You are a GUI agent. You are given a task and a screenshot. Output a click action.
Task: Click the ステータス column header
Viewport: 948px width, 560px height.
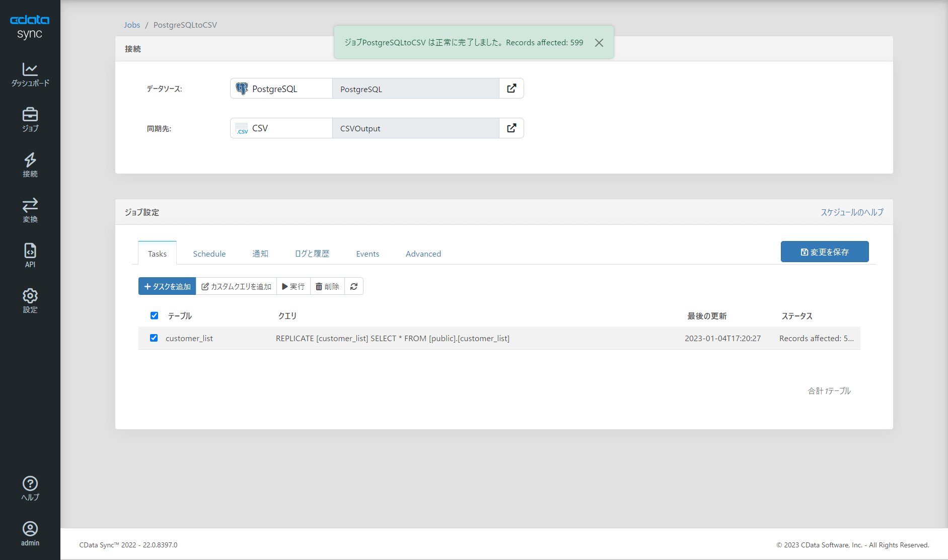click(797, 316)
